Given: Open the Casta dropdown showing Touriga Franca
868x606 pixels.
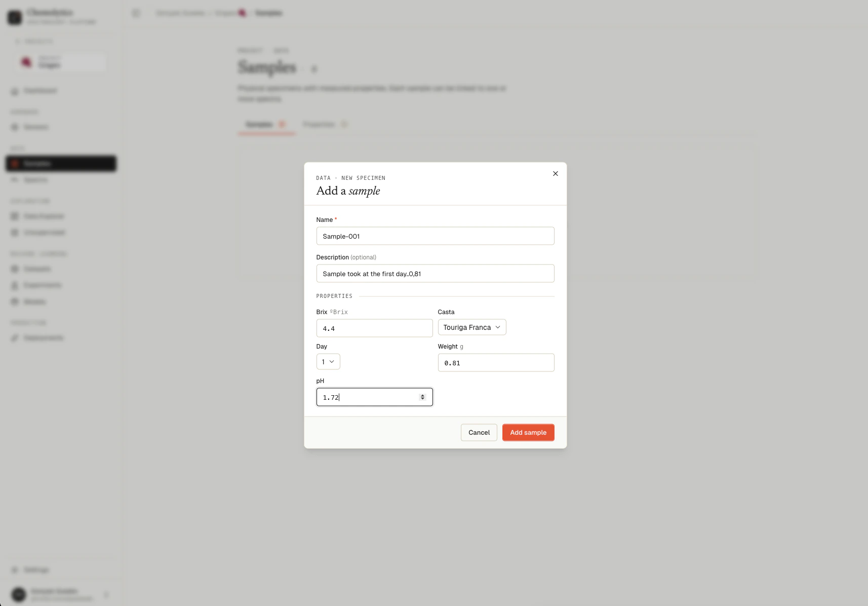Looking at the screenshot, I should click(x=471, y=327).
